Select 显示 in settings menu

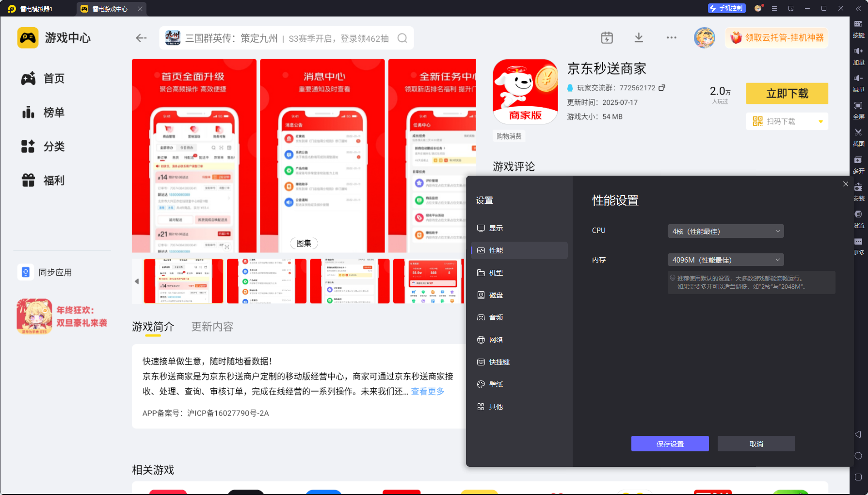click(519, 228)
